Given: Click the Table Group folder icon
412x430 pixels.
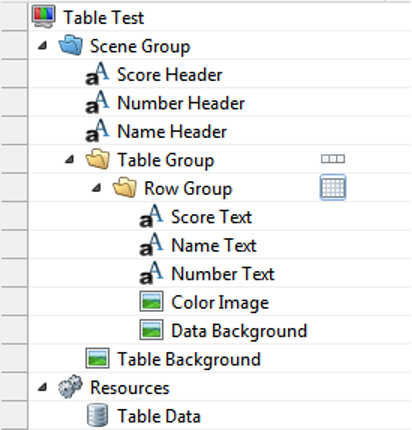Looking at the screenshot, I should coord(97,159).
